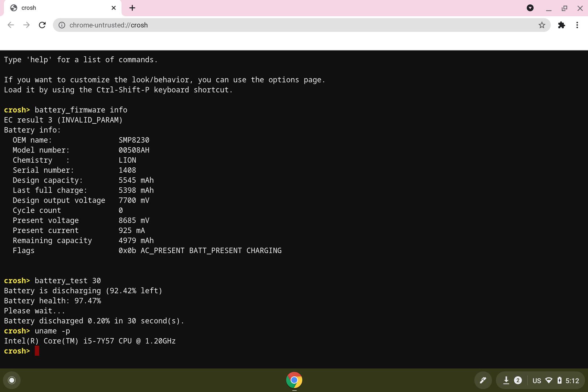This screenshot has width=588, height=392.
Task: Close the crosh tab
Action: 114,8
